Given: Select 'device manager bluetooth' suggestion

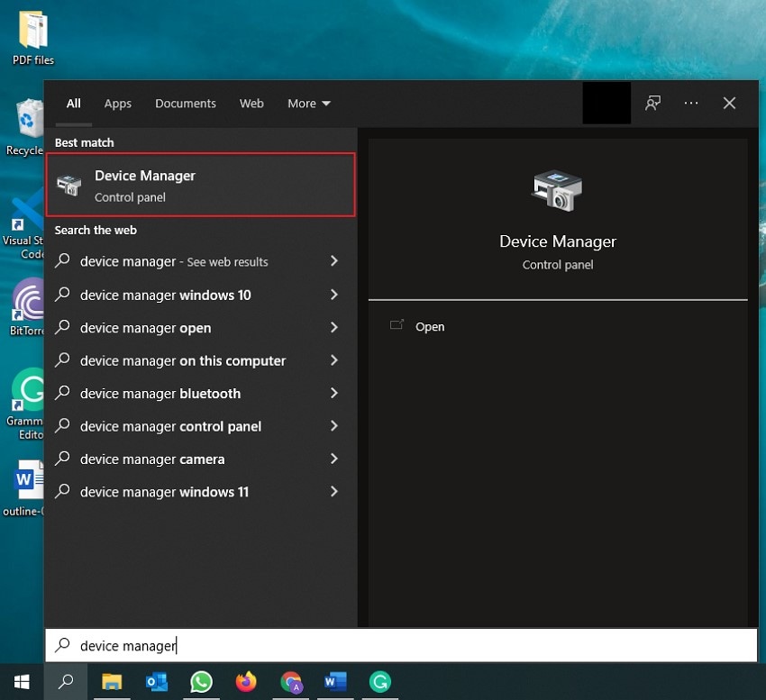Looking at the screenshot, I should coord(200,393).
